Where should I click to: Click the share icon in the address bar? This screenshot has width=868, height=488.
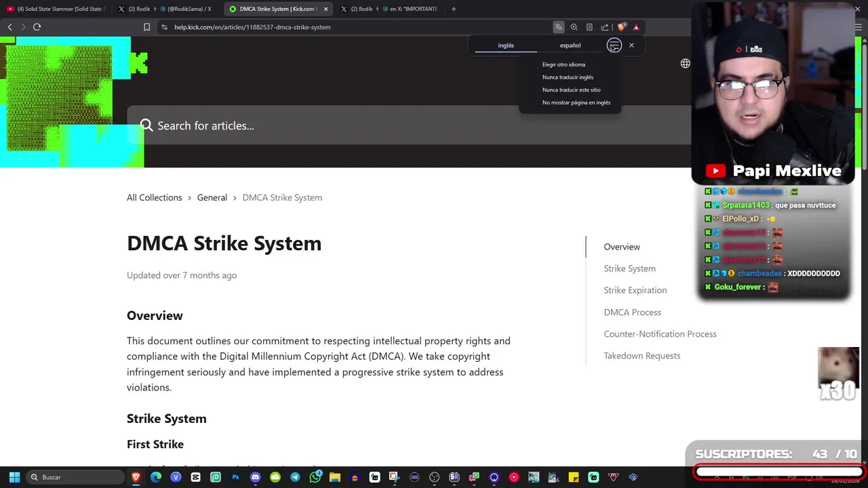point(605,27)
